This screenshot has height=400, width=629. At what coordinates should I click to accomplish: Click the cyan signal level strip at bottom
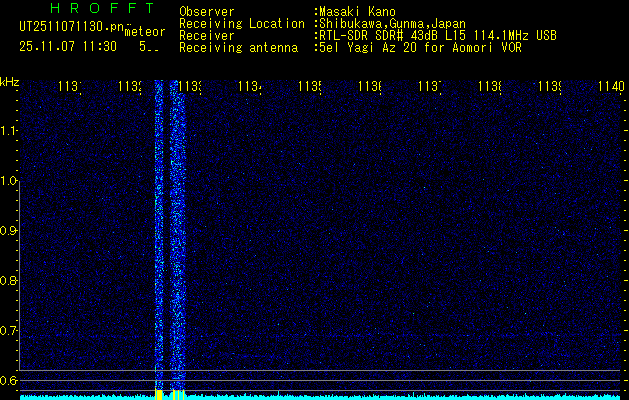(322, 398)
